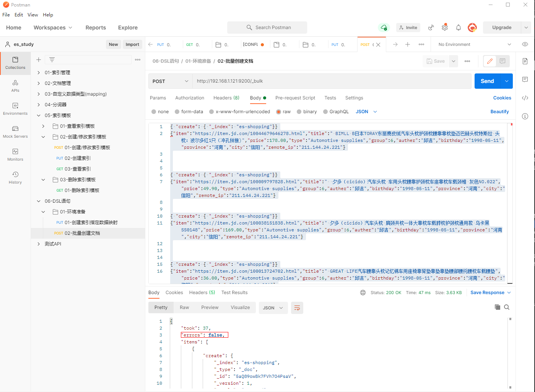Screen dimensions: 535x392
Task: Click the notifications bell icon
Action: click(x=458, y=28)
